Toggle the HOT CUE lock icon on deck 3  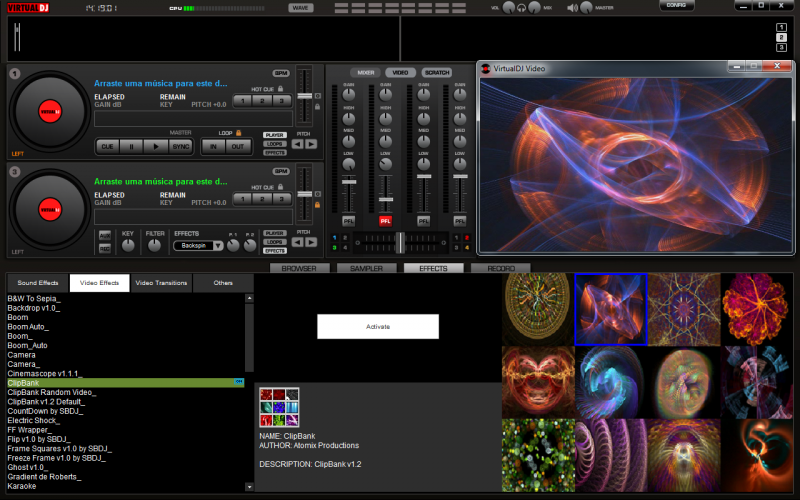281,187
